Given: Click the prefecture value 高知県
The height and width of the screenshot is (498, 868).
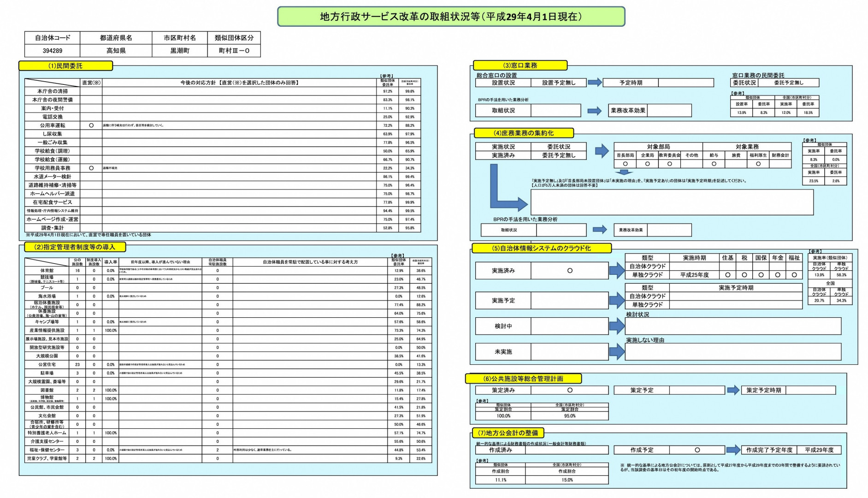Looking at the screenshot, I should [x=116, y=51].
